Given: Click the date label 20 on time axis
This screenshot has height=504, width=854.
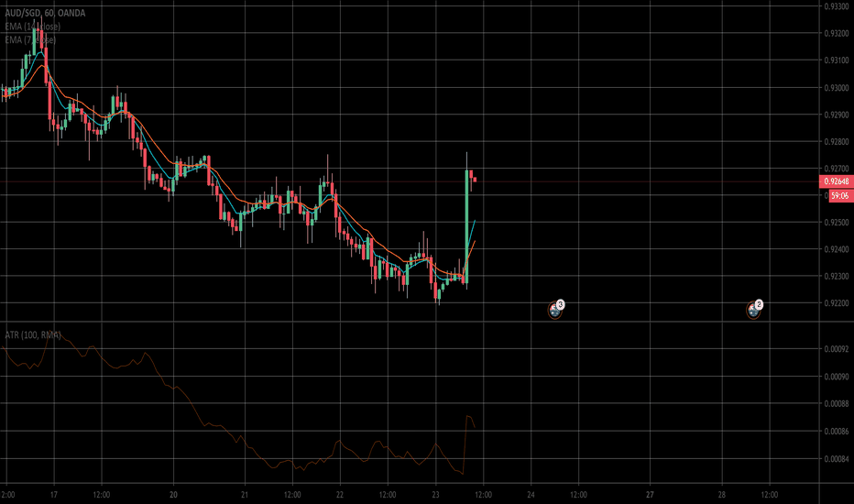Looking at the screenshot, I should tap(173, 495).
